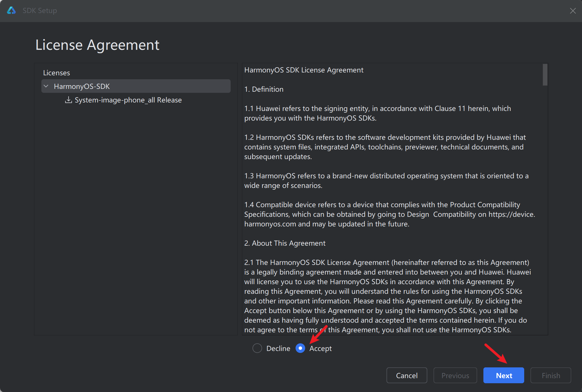582x392 pixels.
Task: Click the DevEco Studio logo icon
Action: pos(11,10)
